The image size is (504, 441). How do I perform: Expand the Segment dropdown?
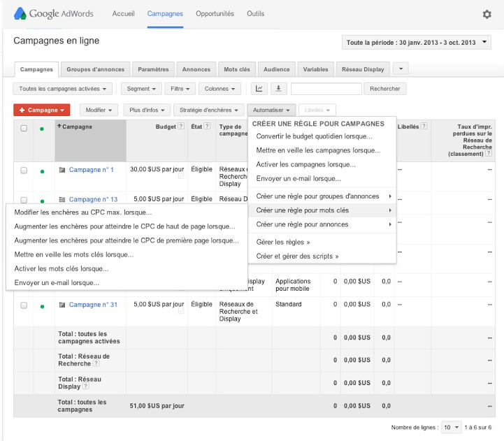tap(141, 89)
